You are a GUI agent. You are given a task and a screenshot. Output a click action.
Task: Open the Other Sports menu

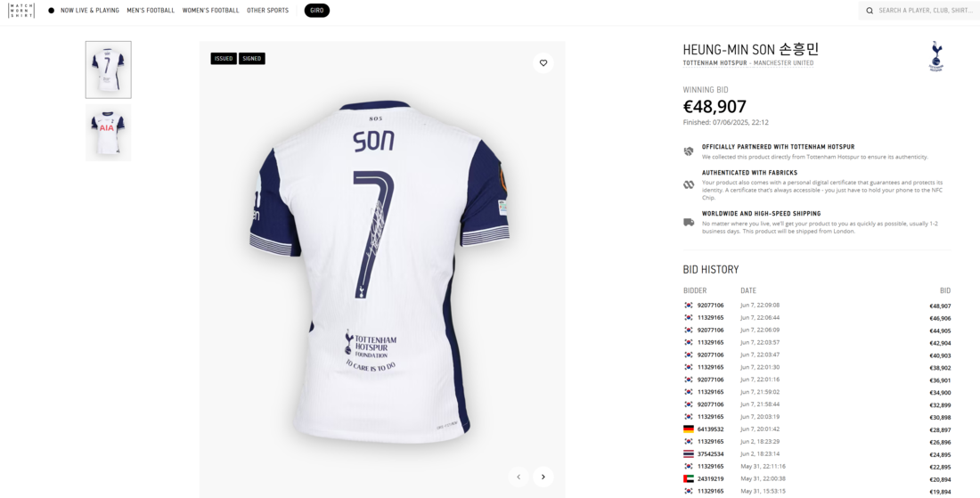(267, 11)
